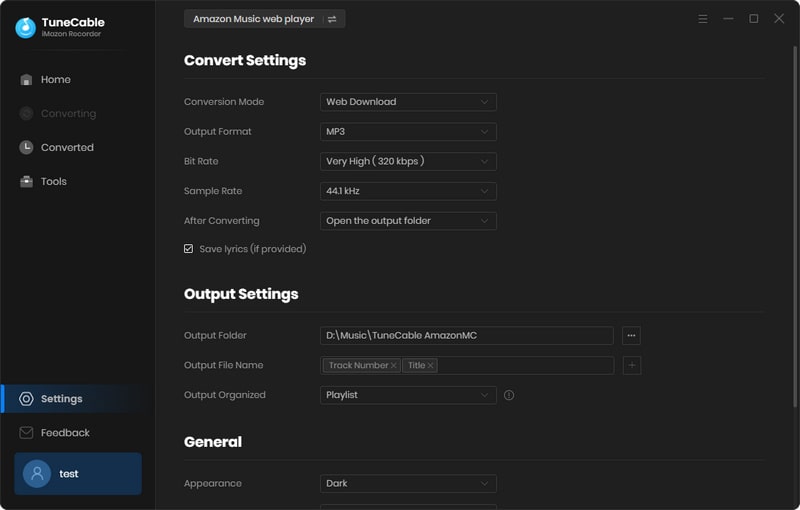Open the Output Organized dropdown

pyautogui.click(x=408, y=395)
